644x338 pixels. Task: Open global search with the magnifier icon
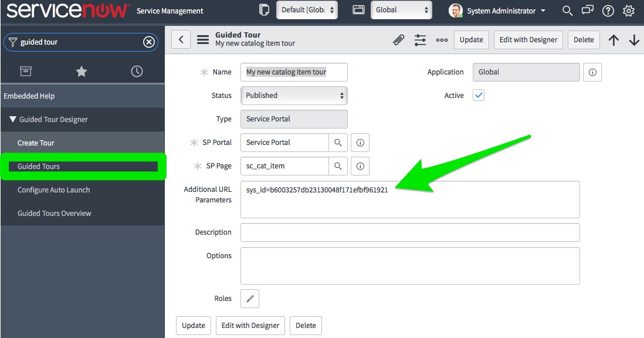(567, 10)
